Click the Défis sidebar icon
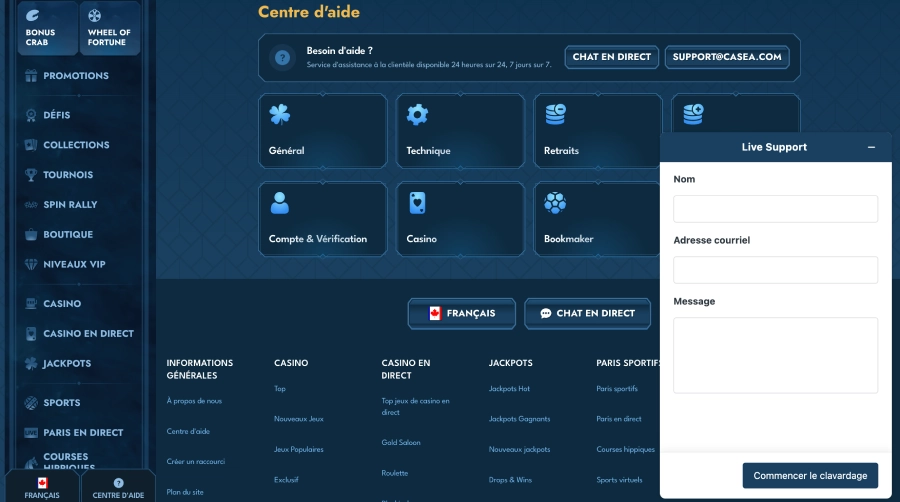This screenshot has height=502, width=900. (x=31, y=115)
